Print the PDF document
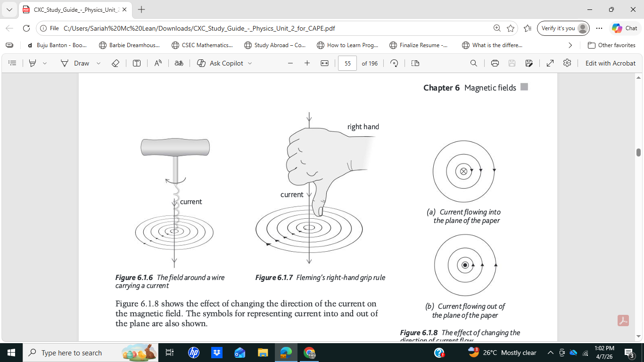 tap(495, 63)
